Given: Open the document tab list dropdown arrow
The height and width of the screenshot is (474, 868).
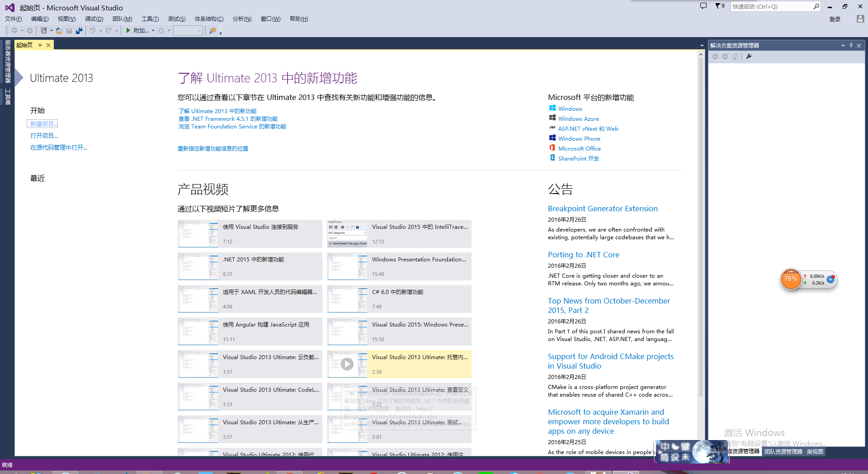Looking at the screenshot, I should pos(702,46).
